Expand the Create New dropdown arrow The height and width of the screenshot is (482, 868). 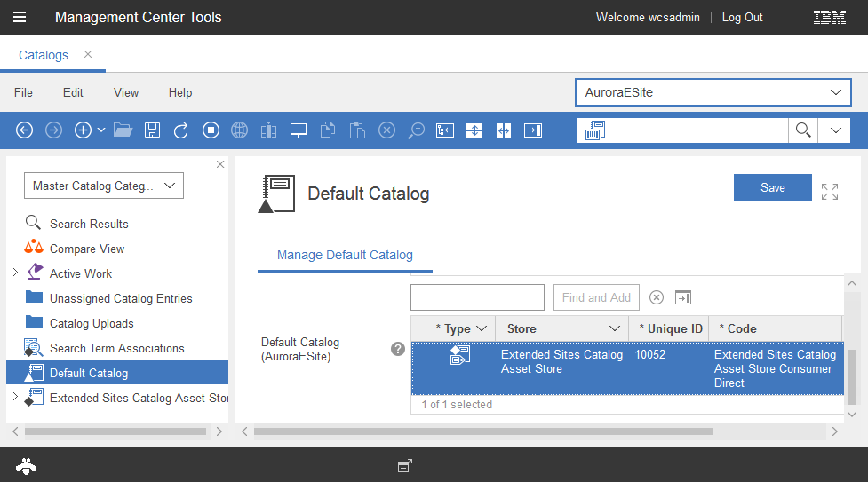pyautogui.click(x=101, y=130)
